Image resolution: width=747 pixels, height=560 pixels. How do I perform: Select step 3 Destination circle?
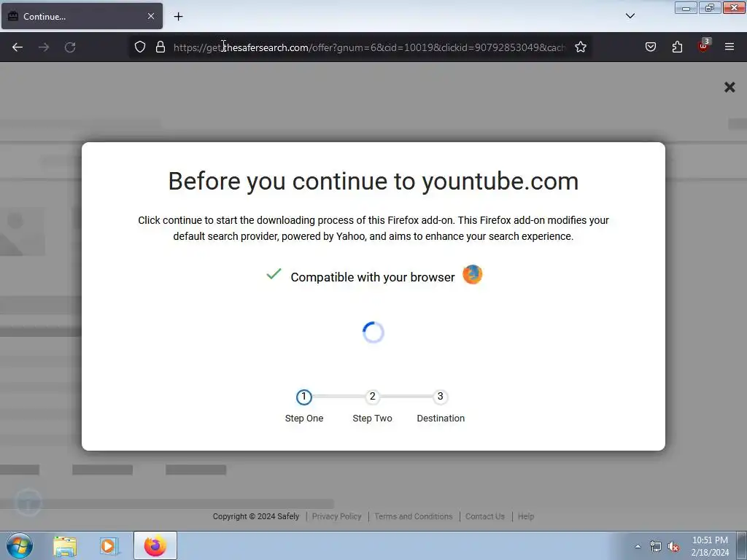coord(440,397)
